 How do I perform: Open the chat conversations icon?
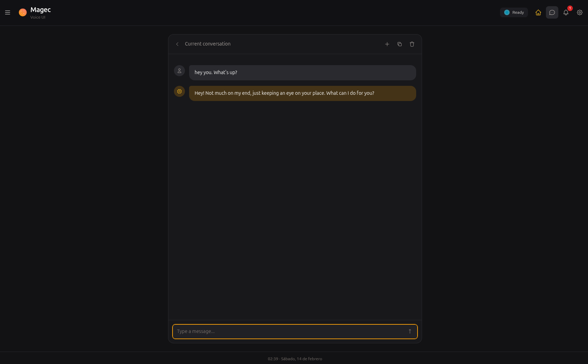tap(552, 12)
